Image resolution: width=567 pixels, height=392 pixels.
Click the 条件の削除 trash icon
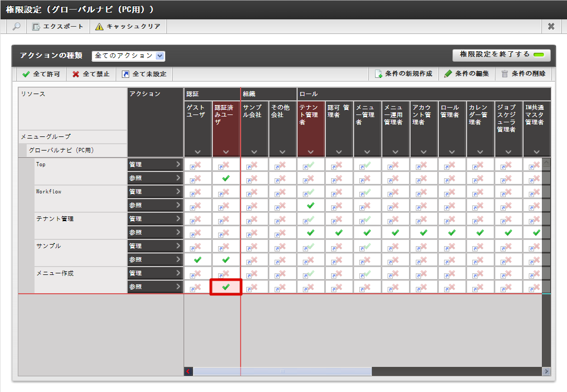(504, 74)
